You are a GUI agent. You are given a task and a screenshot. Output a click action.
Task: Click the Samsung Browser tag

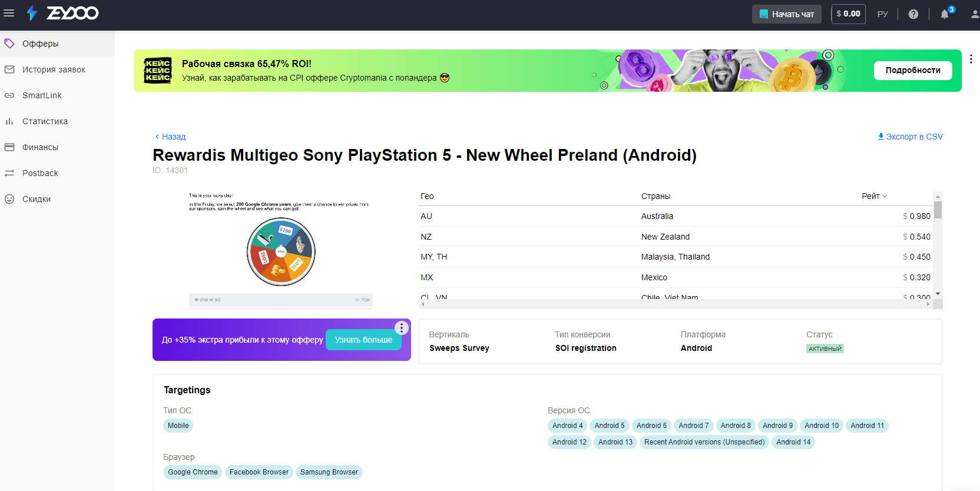(329, 472)
